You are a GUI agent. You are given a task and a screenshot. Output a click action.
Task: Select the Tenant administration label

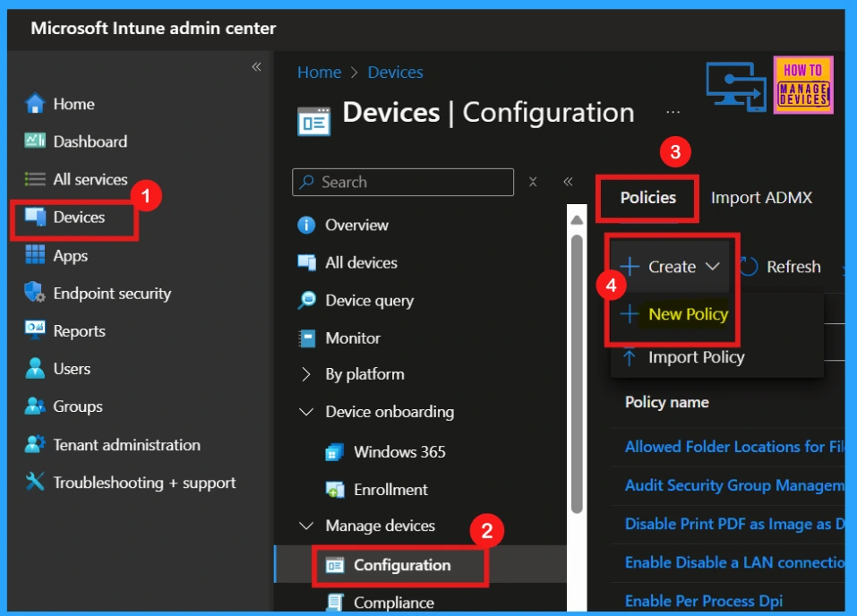[127, 444]
